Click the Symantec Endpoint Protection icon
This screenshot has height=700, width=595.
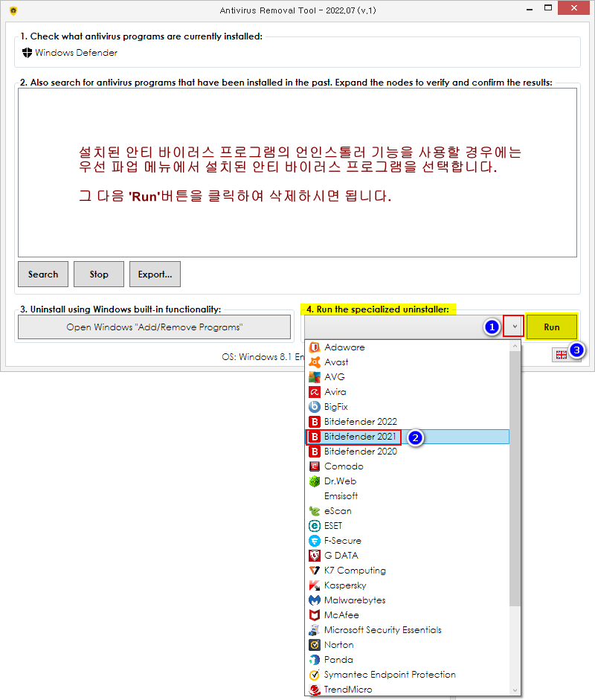[315, 675]
